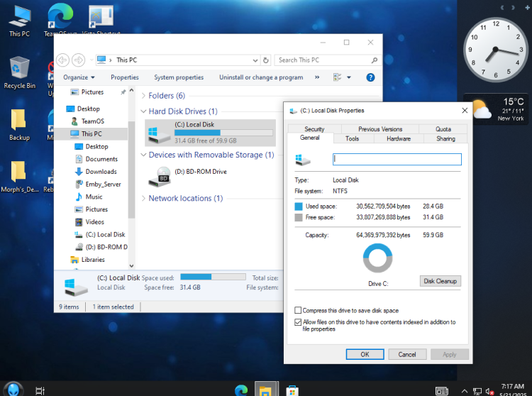Open Downloads in the navigation pane
The height and width of the screenshot is (396, 532).
click(x=101, y=172)
